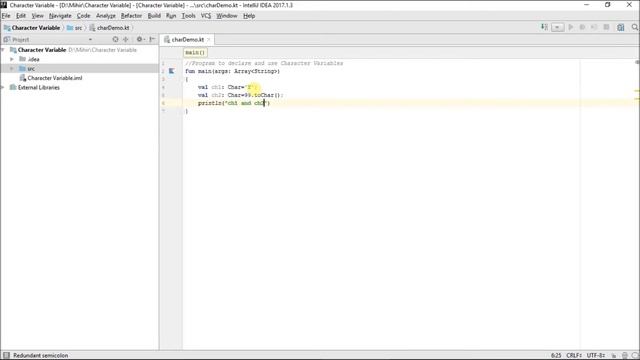Open UTF-8 encoding selector
640x360 pixels.
click(596, 356)
